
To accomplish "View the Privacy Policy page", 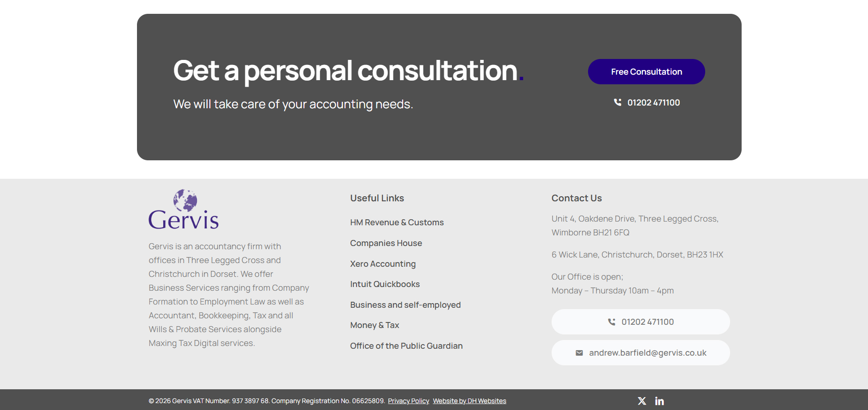I will coord(408,401).
